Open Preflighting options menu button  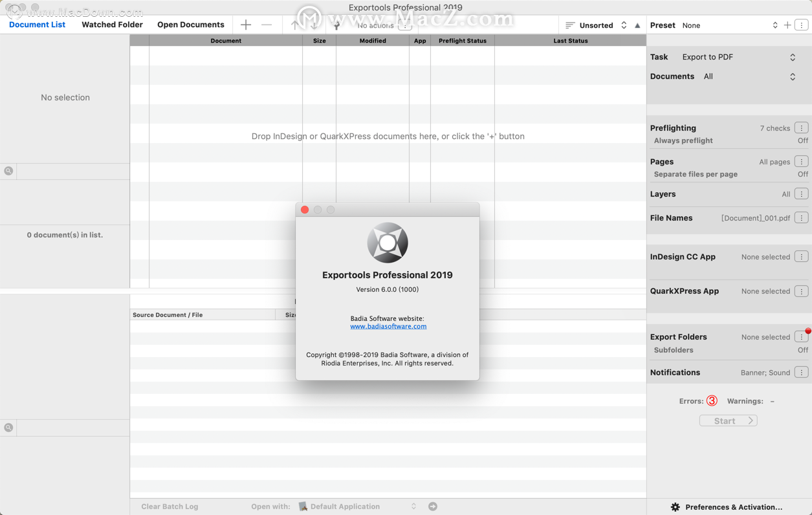(x=802, y=128)
